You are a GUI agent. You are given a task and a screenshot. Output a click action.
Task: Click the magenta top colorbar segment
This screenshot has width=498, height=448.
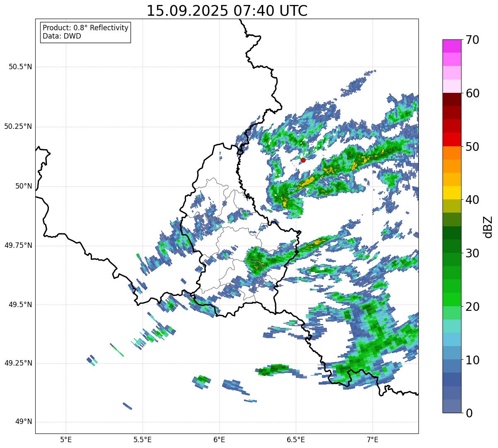click(452, 46)
